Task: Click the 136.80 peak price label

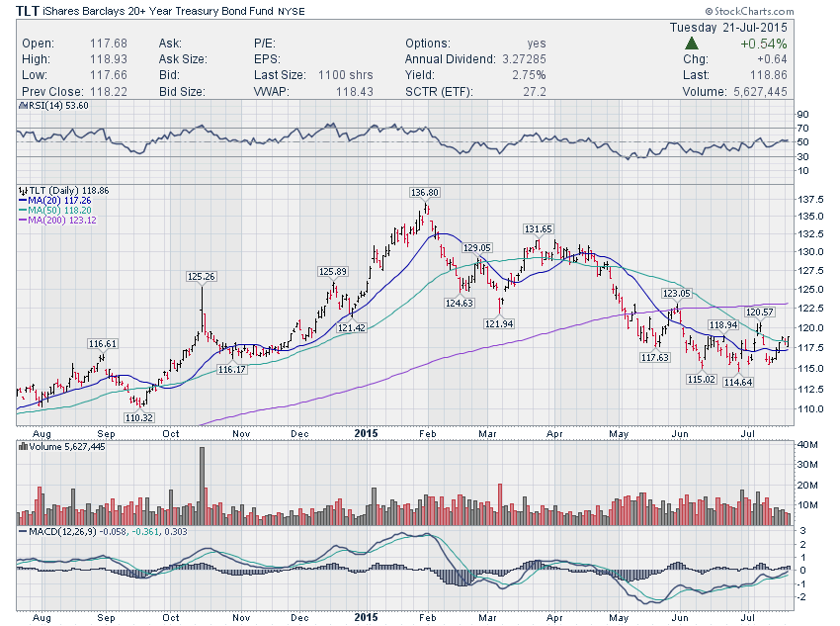Action: [x=424, y=192]
